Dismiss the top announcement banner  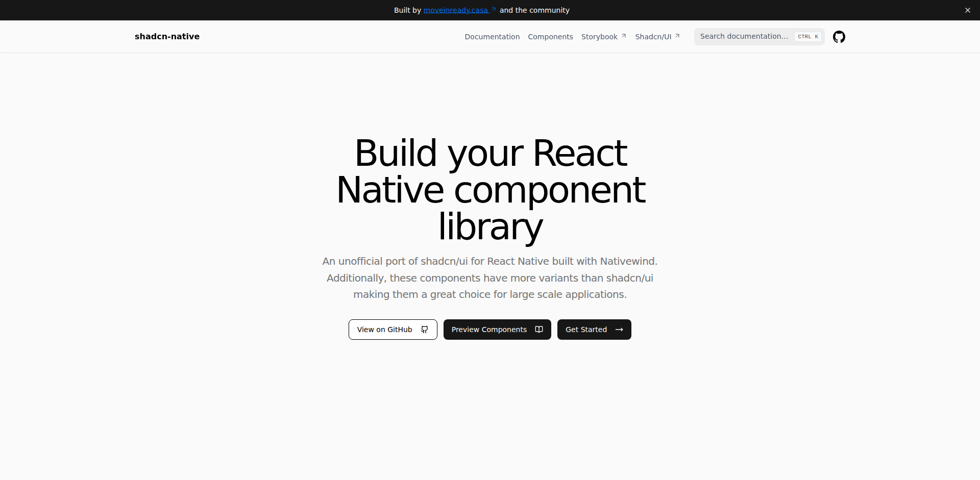click(967, 10)
